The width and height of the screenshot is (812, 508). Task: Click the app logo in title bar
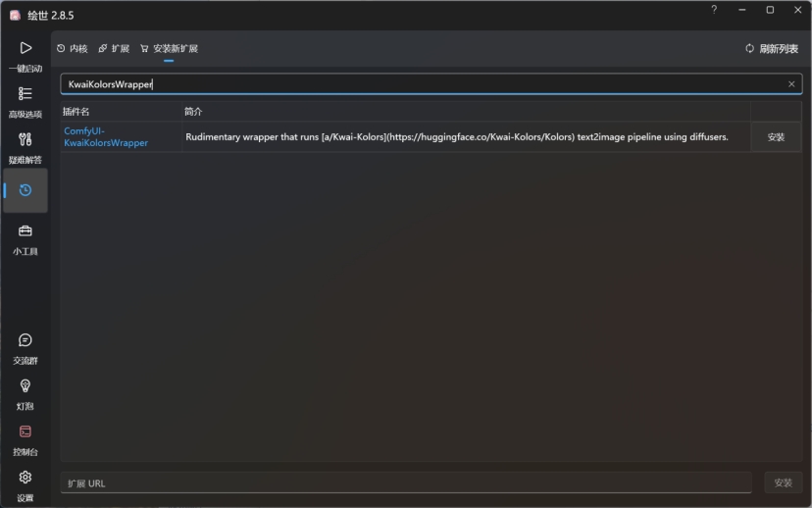(x=15, y=15)
